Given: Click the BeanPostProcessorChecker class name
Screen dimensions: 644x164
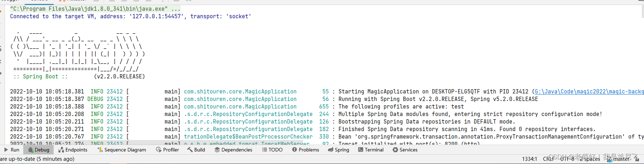Looking at the screenshot, I should 248,137.
